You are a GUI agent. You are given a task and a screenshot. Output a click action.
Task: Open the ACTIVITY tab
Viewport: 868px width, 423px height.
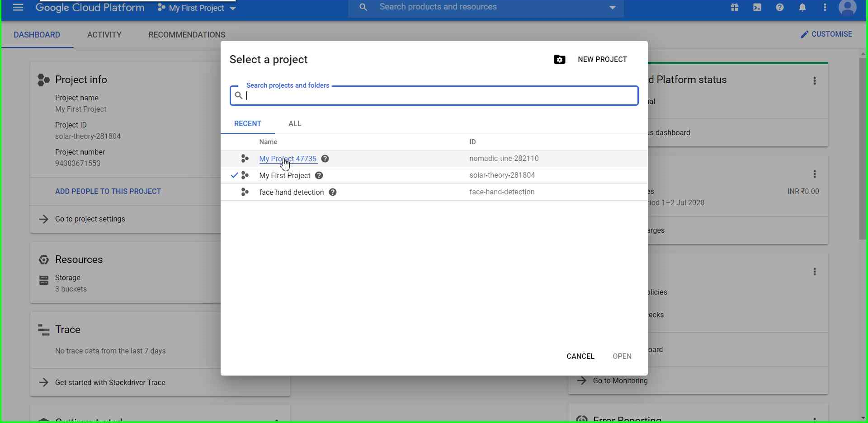(x=104, y=35)
